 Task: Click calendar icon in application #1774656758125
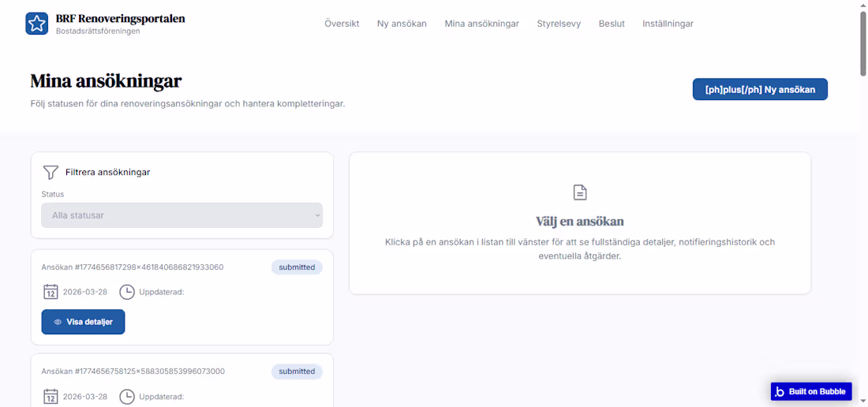[x=51, y=397]
